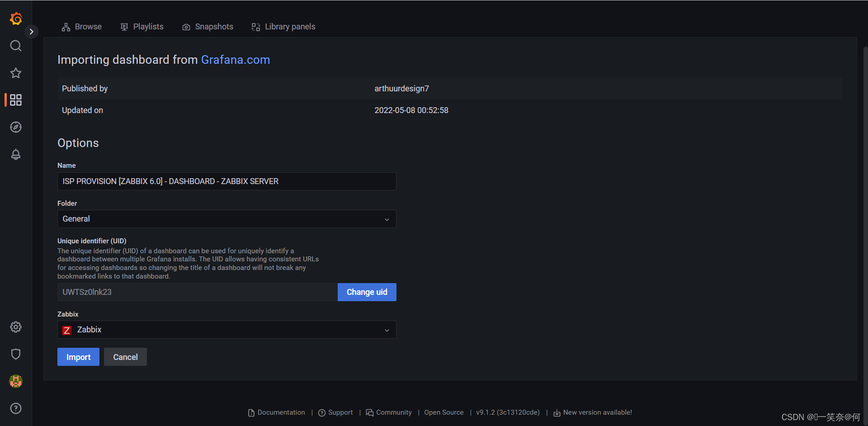Image resolution: width=868 pixels, height=426 pixels.
Task: Open the user profile avatar
Action: (x=16, y=381)
